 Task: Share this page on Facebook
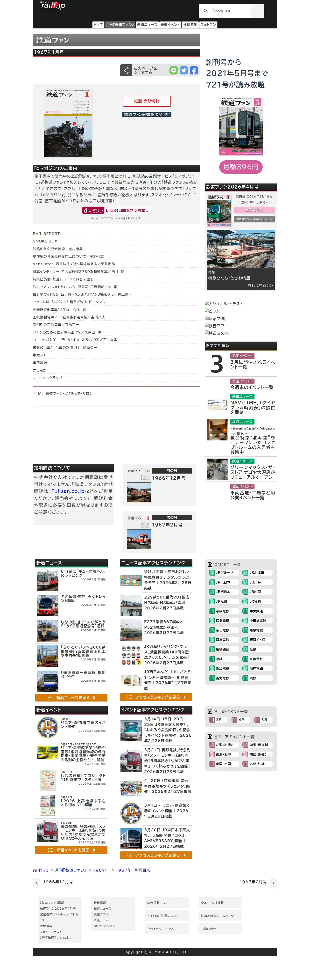point(194,70)
